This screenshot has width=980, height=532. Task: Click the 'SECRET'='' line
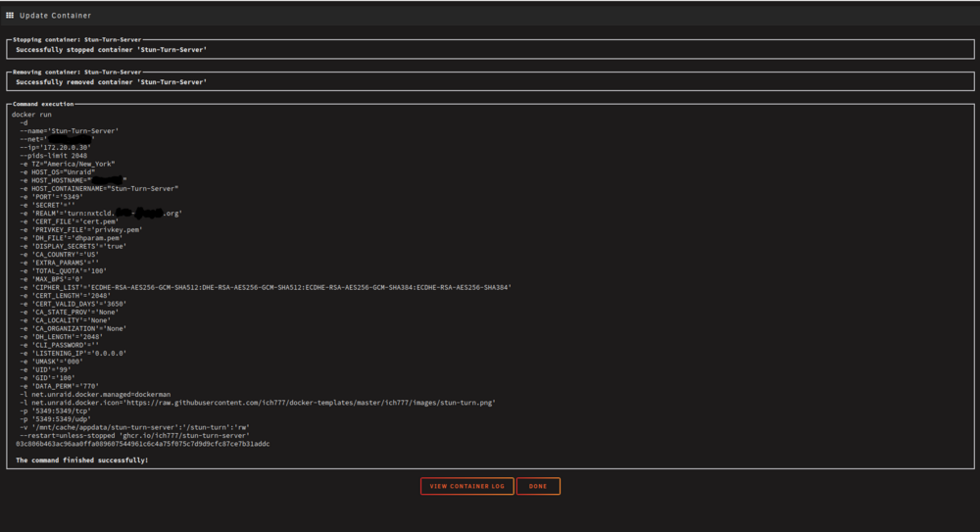click(47, 205)
